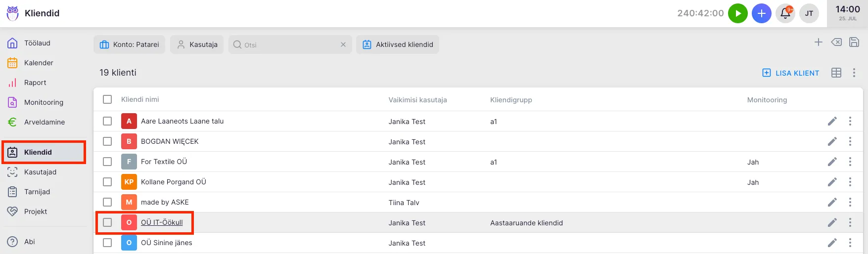
Task: Start the timer with the green play button
Action: click(737, 13)
